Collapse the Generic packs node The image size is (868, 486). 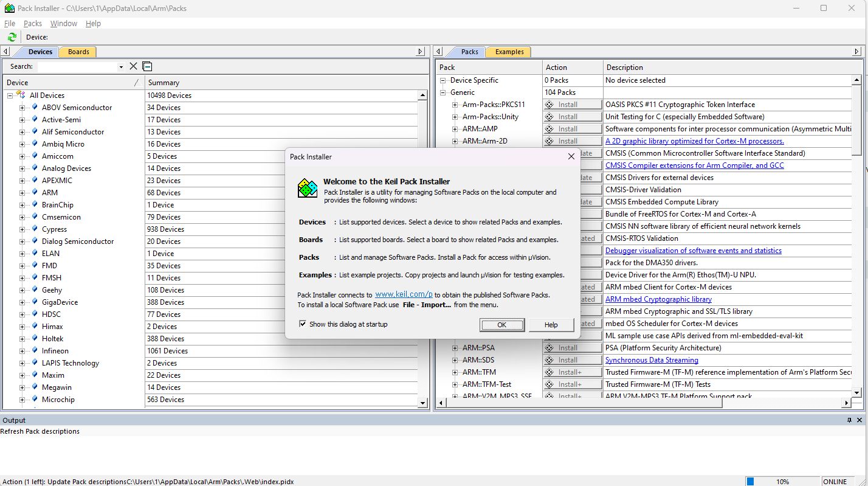click(x=443, y=92)
